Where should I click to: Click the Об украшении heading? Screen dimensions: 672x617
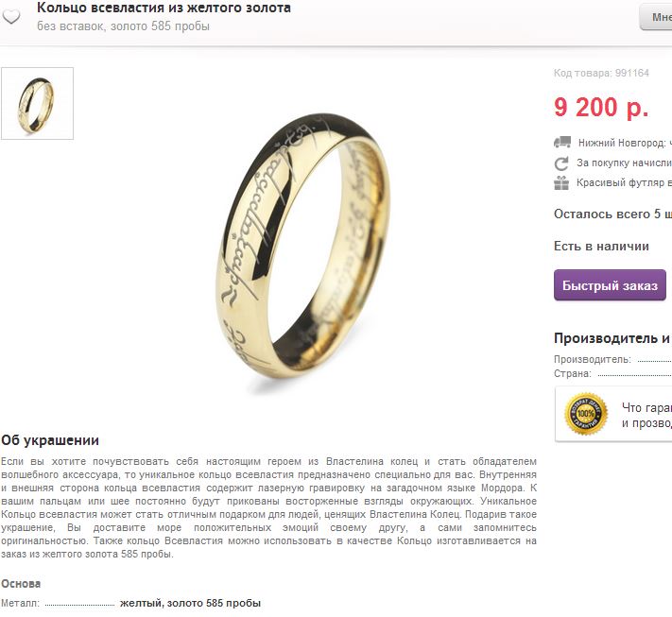[50, 440]
